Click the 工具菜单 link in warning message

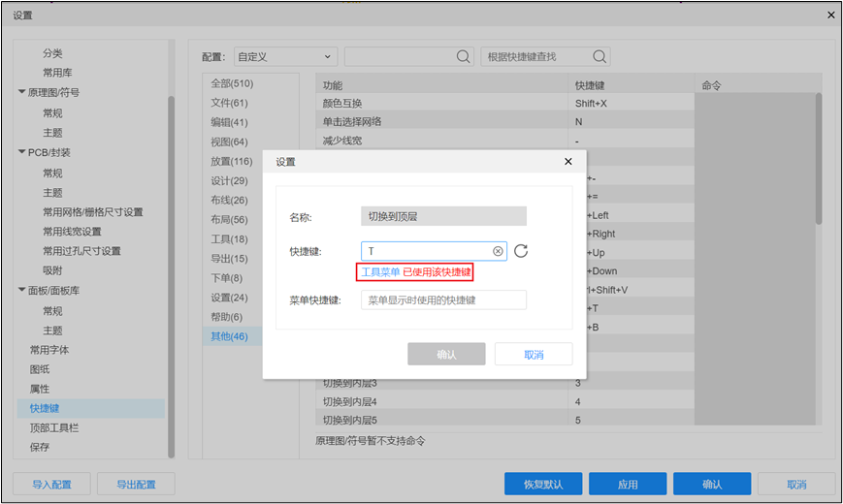point(380,272)
